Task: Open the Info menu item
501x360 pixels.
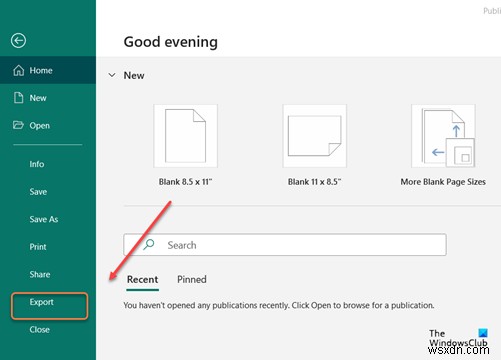Action: pyautogui.click(x=37, y=164)
